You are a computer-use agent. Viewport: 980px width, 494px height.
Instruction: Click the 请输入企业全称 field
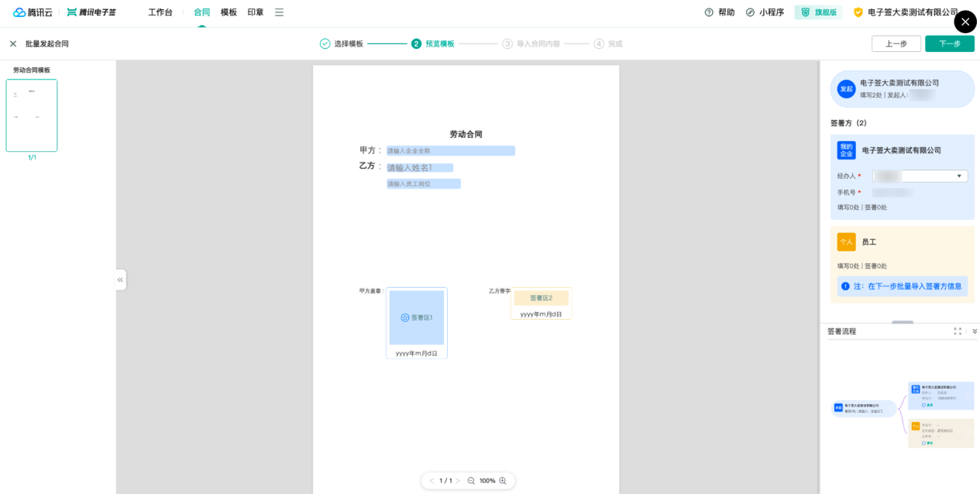(451, 151)
